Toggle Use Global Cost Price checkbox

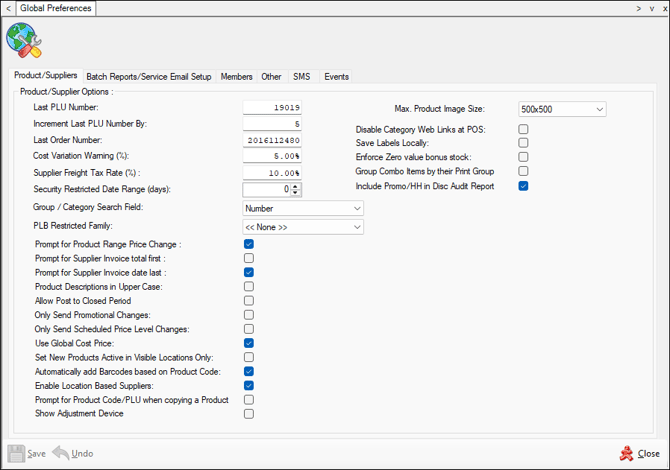click(x=249, y=343)
